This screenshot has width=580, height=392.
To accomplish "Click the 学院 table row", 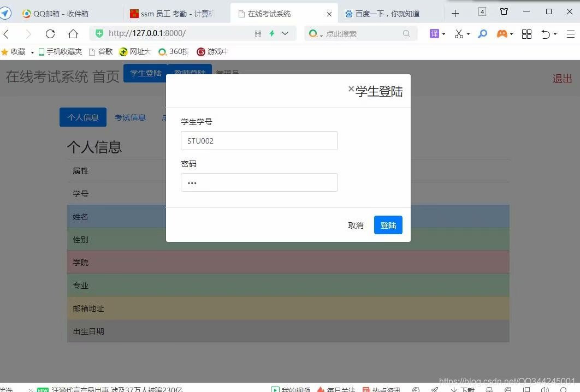I will [x=288, y=263].
